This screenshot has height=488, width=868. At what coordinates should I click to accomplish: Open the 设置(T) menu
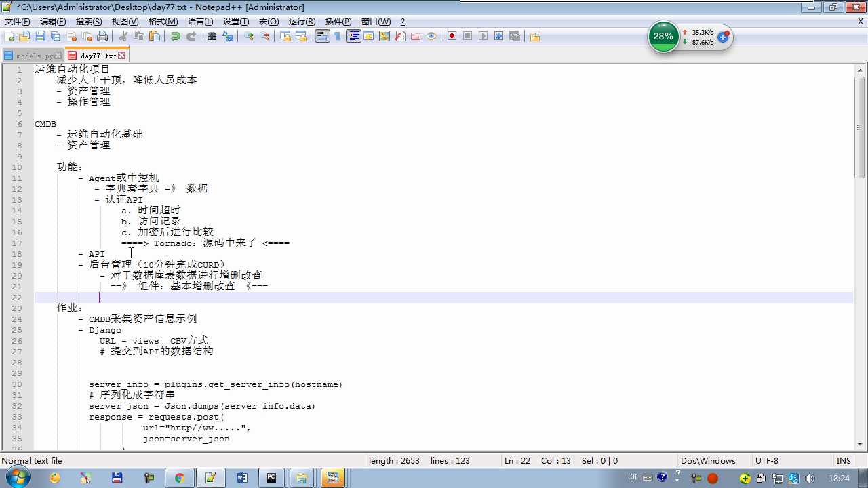235,22
